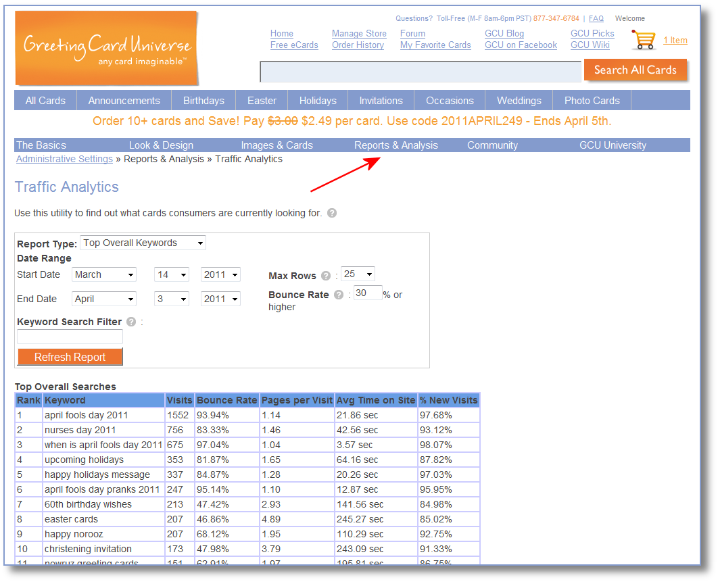Open the Bounce Rate help icon
The width and height of the screenshot is (718, 588).
(339, 295)
